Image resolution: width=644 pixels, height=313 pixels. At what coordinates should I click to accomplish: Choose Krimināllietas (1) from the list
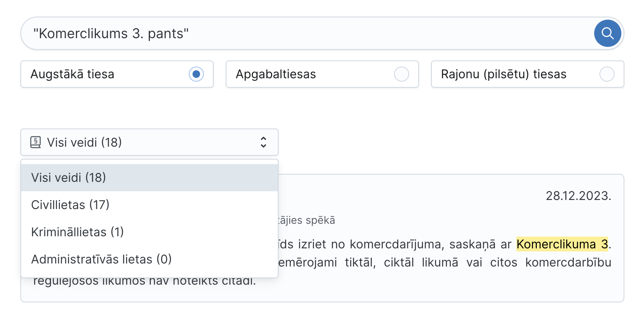coord(149,232)
